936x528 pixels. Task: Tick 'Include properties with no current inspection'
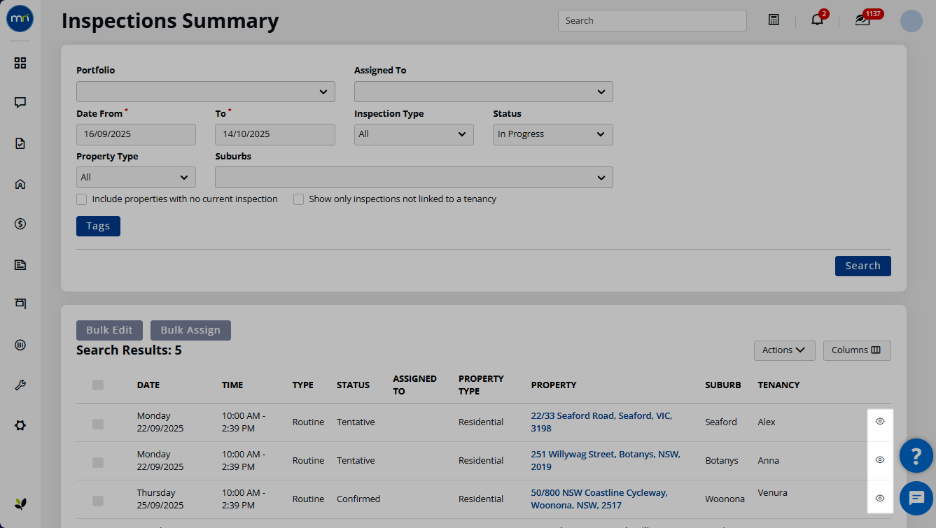[x=82, y=199]
